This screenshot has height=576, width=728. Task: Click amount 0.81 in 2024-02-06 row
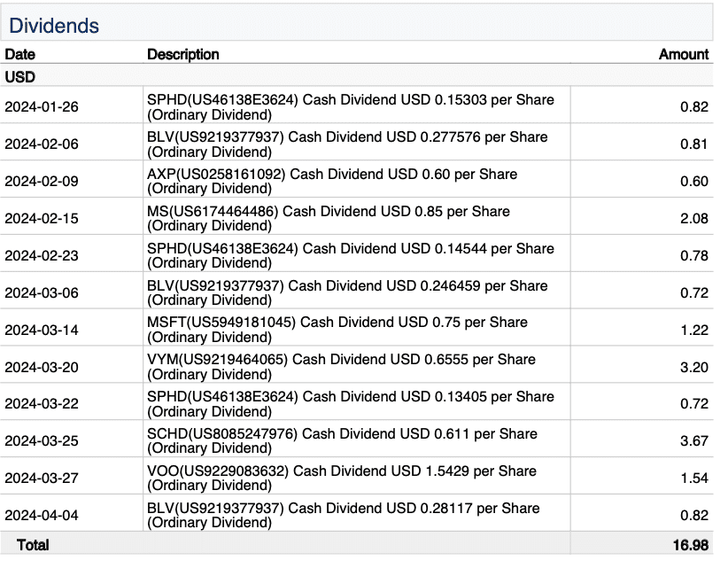click(x=694, y=144)
